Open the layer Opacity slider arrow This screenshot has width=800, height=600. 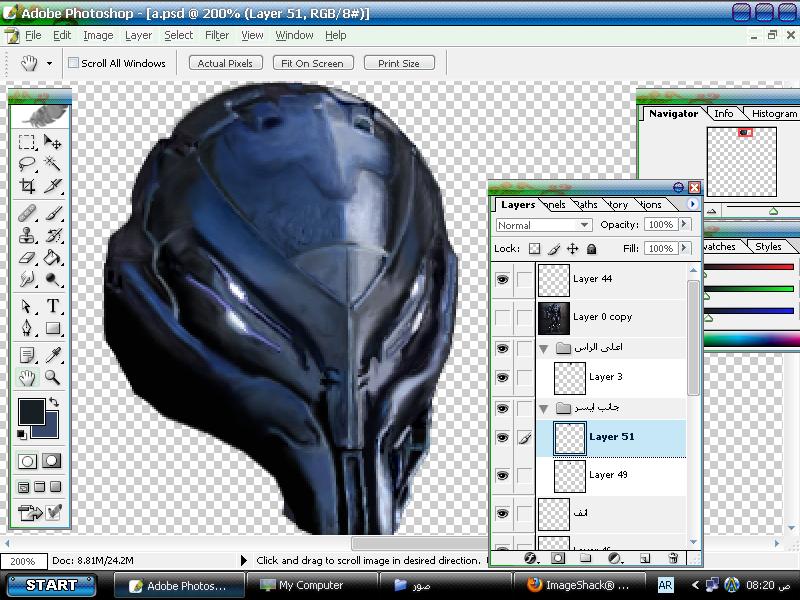click(685, 225)
